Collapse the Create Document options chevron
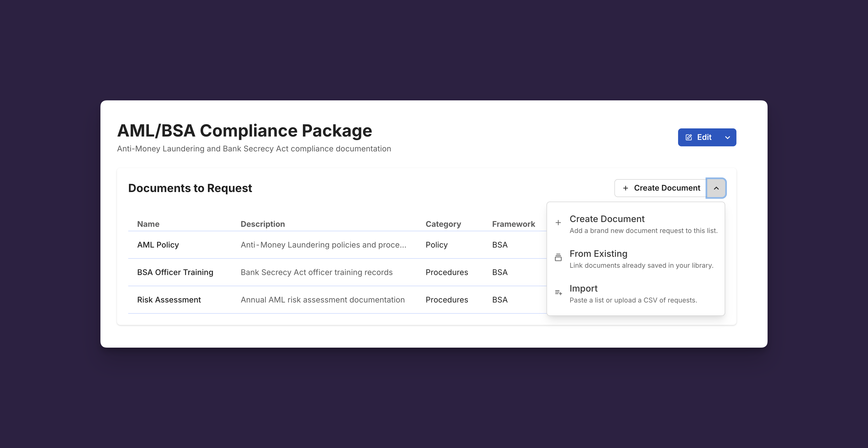This screenshot has width=868, height=448. point(716,188)
